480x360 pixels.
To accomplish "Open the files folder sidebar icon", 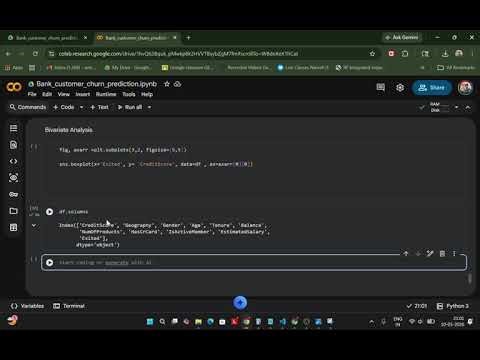I will (14, 211).
